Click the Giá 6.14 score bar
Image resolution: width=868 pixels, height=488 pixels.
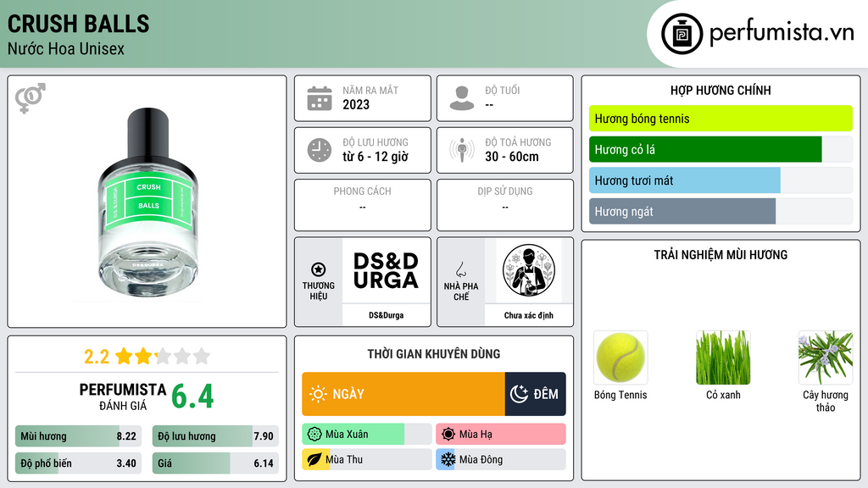click(x=215, y=463)
